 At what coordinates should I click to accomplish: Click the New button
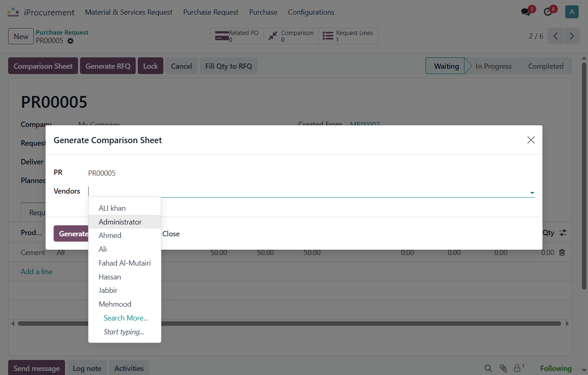[x=21, y=36]
